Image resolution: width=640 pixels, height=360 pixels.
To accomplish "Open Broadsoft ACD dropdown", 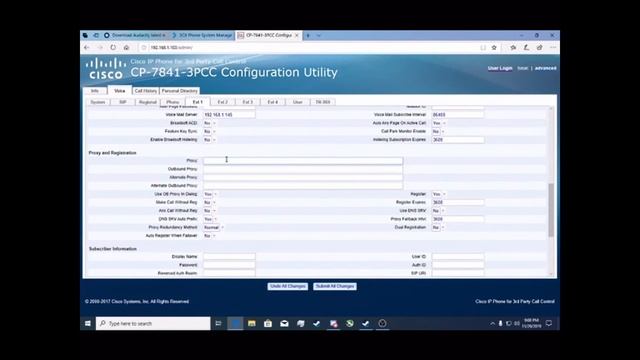I will [210, 123].
